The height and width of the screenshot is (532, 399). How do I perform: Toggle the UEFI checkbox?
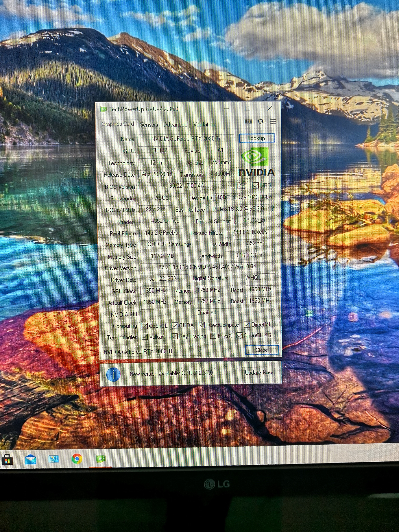click(255, 185)
